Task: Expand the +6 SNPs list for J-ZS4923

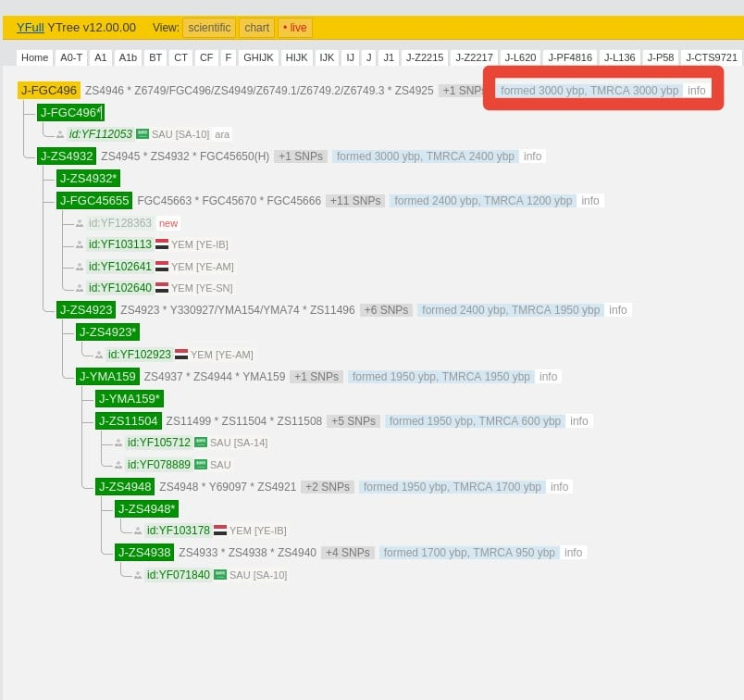Action: (386, 310)
